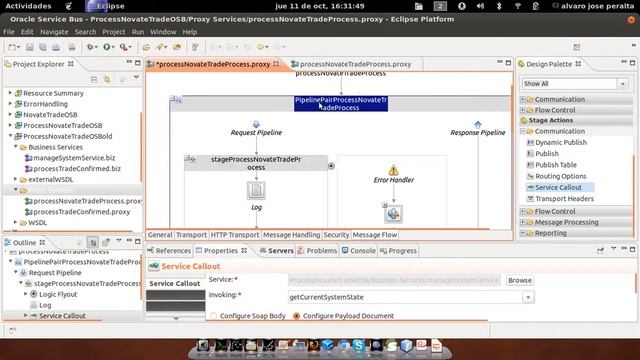This screenshot has width=640, height=360.
Task: Collapse Business Services folder
Action: (x=16, y=147)
